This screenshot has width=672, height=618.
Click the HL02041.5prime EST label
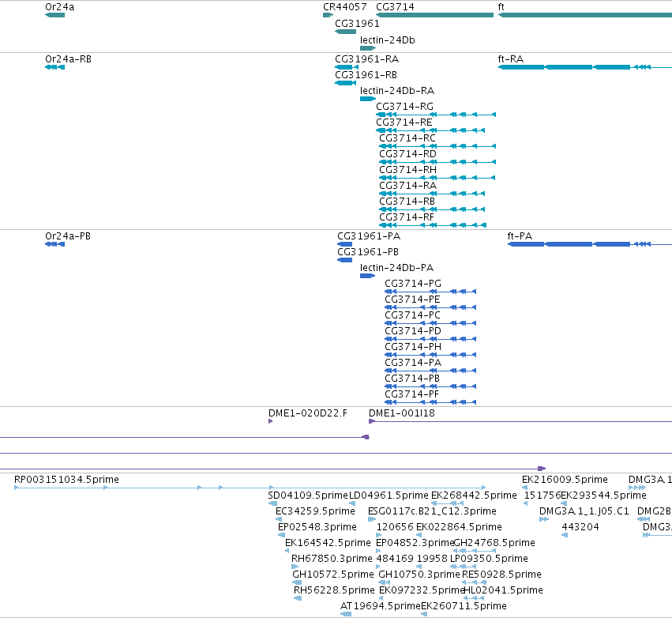[504, 590]
